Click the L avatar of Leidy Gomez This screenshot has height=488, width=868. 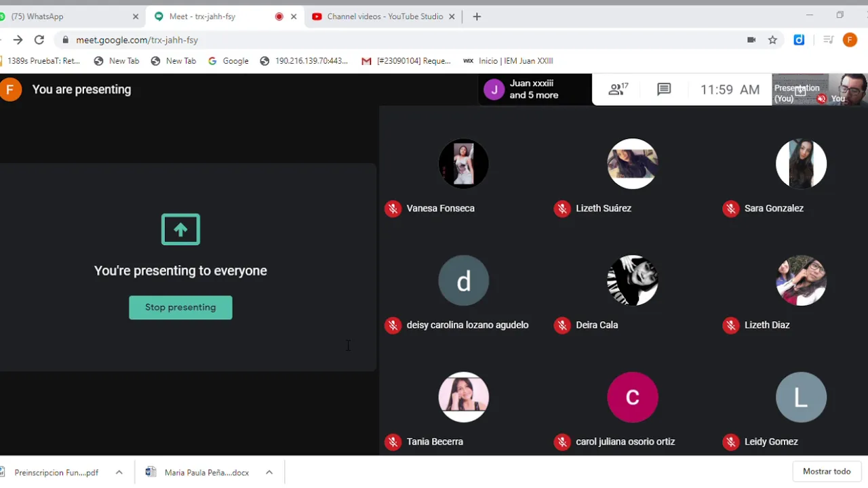tap(801, 397)
